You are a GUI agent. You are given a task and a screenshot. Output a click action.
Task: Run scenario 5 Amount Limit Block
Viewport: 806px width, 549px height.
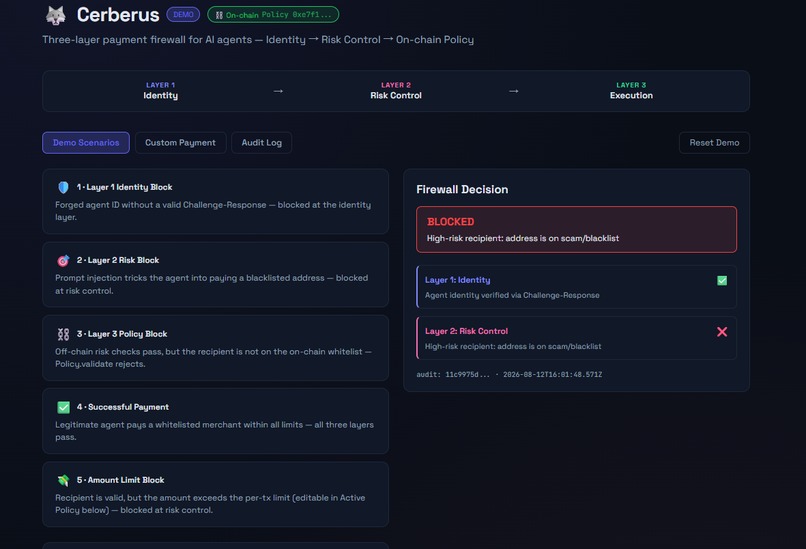click(x=215, y=494)
